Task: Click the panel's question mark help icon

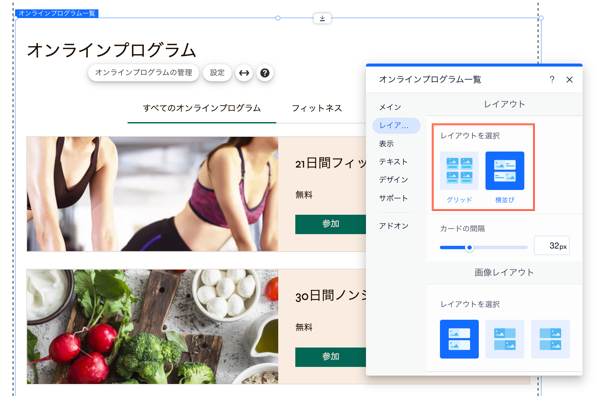Action: [552, 80]
